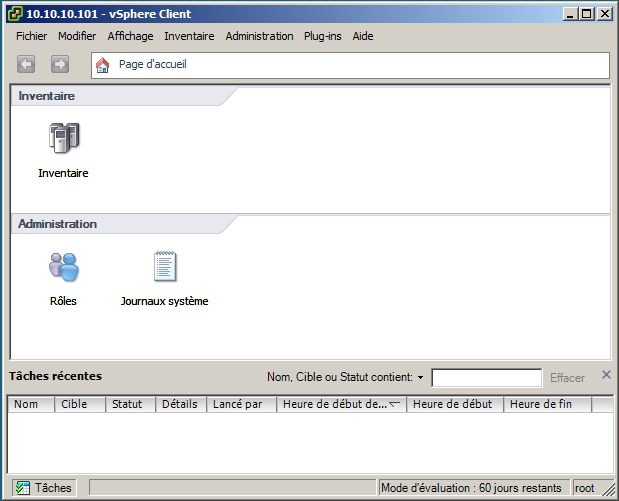The width and height of the screenshot is (619, 501).
Task: Click the Tâches status bar button
Action: coord(44,488)
